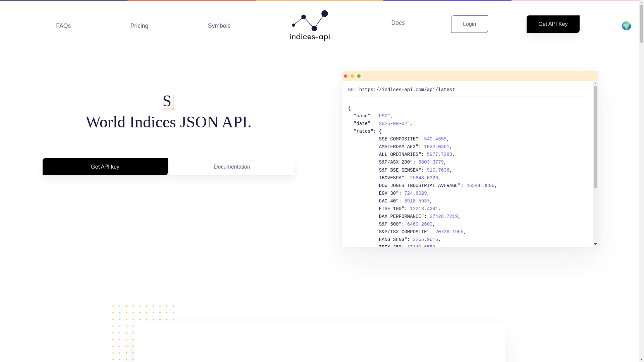The width and height of the screenshot is (644, 362).
Task: Click the "World Indices JSON API." heading
Action: pos(168,122)
